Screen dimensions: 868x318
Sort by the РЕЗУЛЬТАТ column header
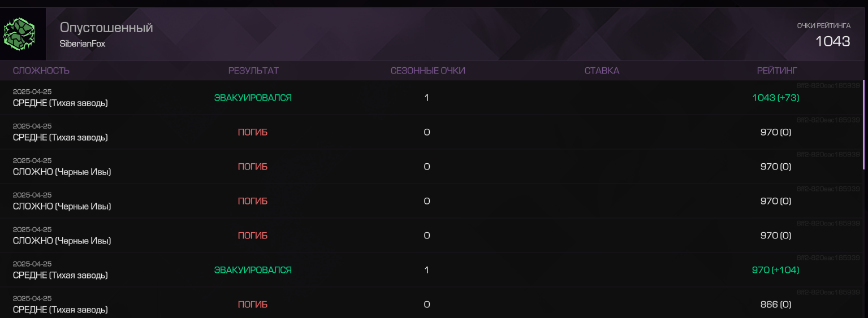(x=253, y=71)
